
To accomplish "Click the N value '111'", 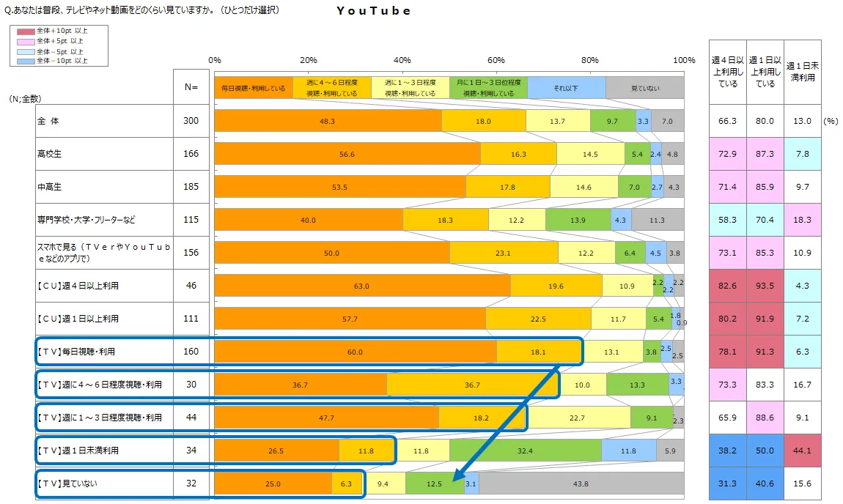I will click(191, 319).
